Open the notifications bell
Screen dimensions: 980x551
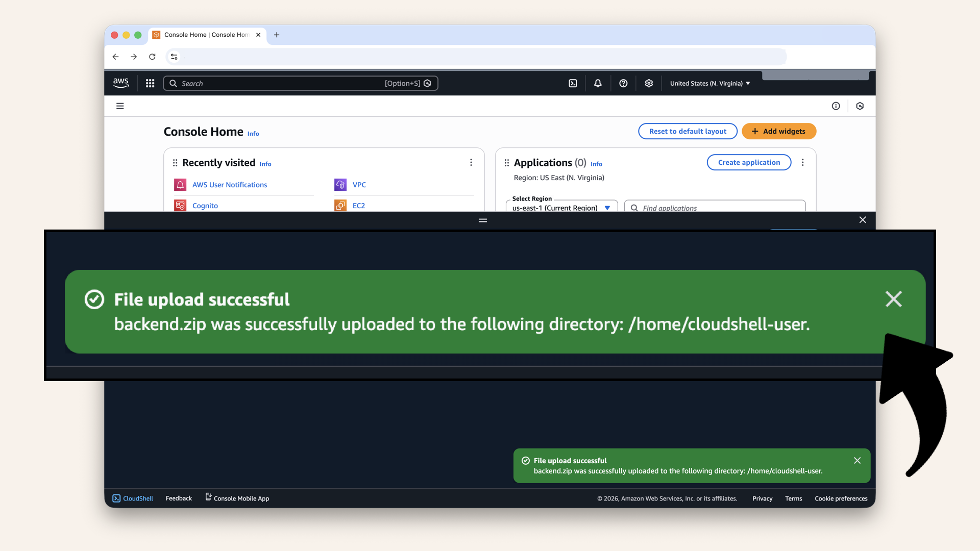pyautogui.click(x=598, y=83)
